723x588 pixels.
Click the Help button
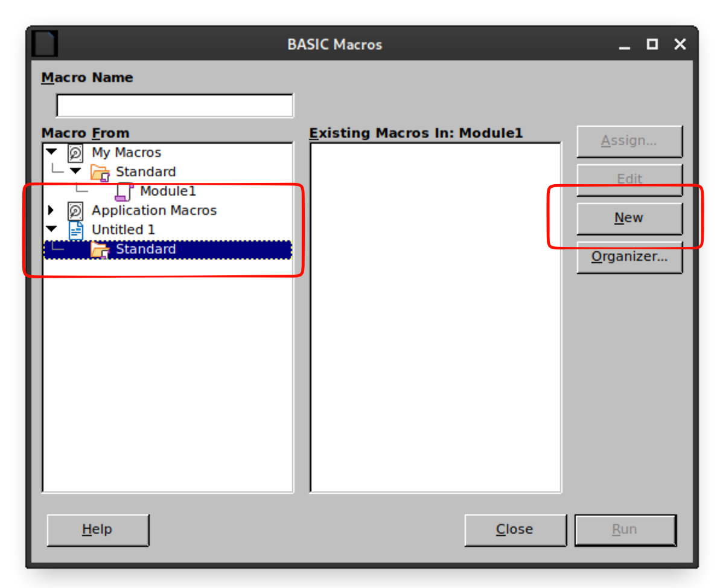tap(98, 530)
